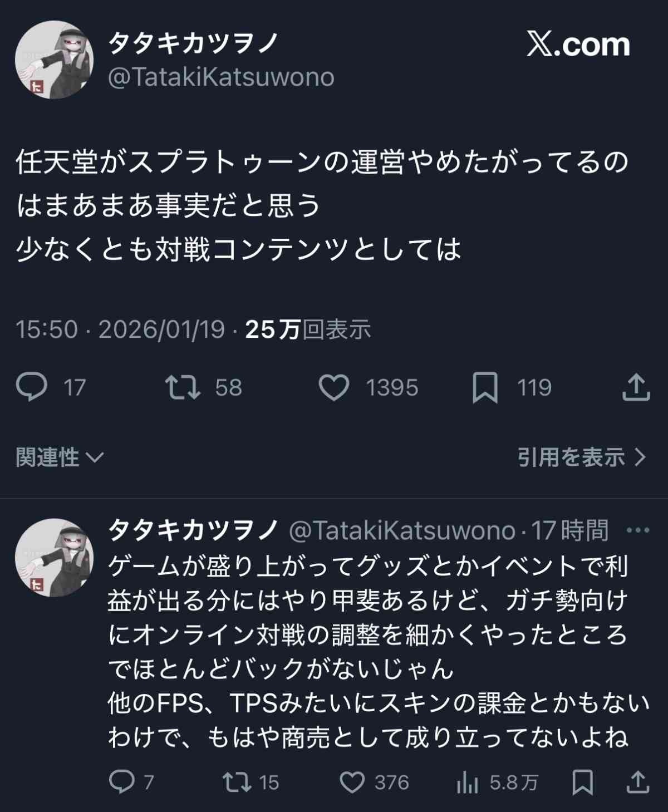This screenshot has width=668, height=812.
Task: Tap the タタキカツヲノ display name on the reply
Action: tap(193, 530)
